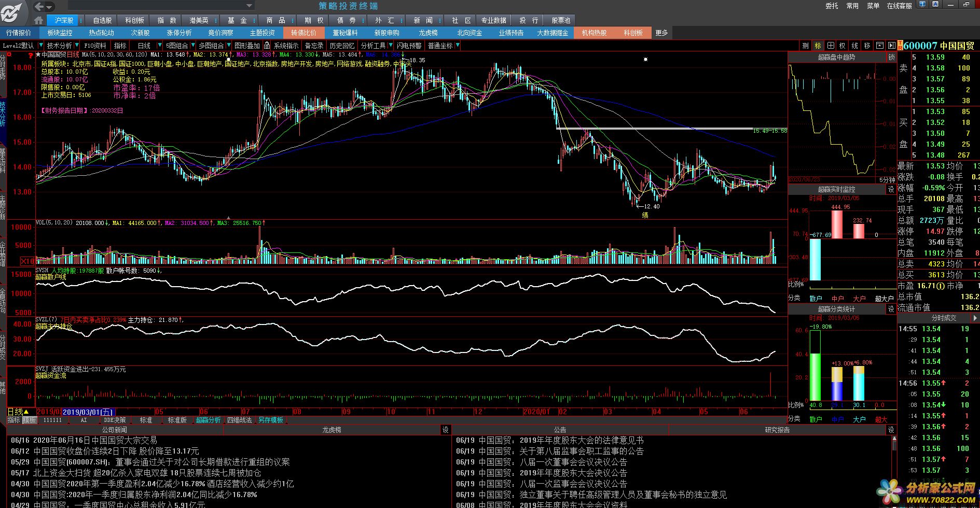Screen dimensions: 980x508
Task: Expand the Level2默认 dropdown arrow
Action: click(40, 46)
